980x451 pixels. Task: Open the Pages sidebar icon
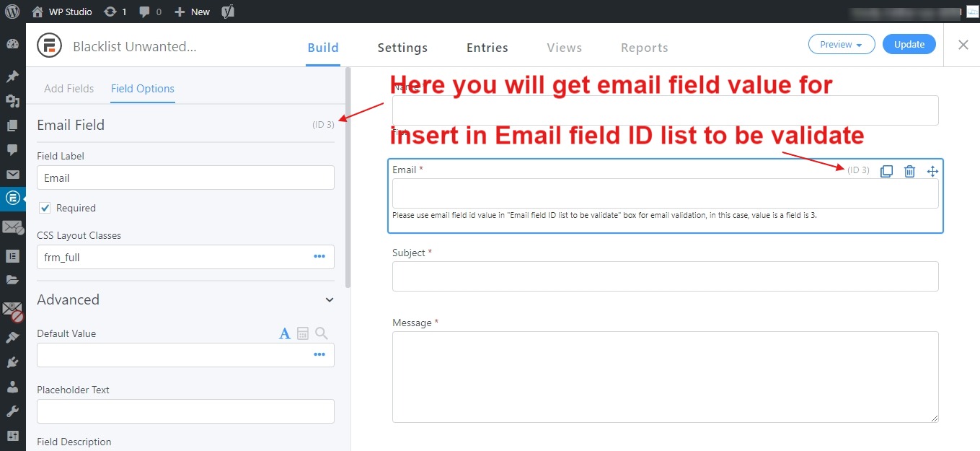pos(12,126)
